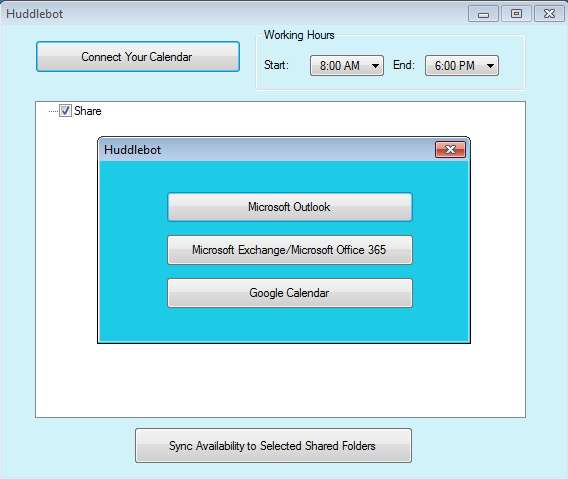Click the End: label text

coord(404,65)
